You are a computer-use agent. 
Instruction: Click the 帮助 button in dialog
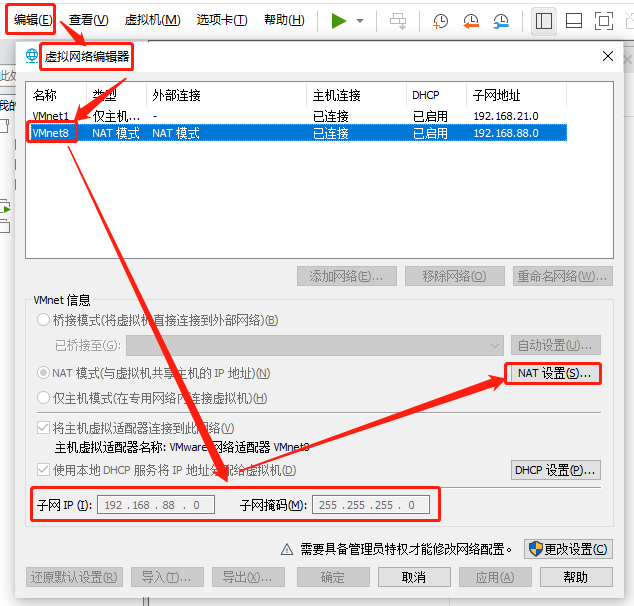[x=576, y=577]
